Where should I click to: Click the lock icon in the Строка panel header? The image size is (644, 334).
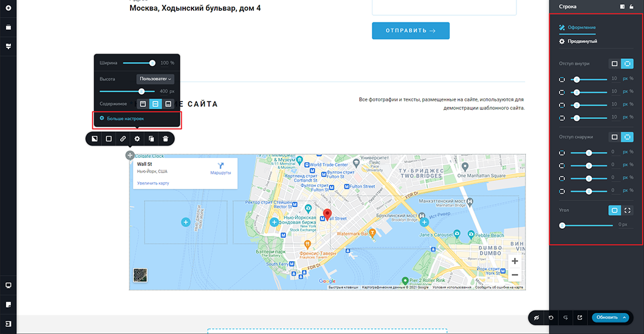click(632, 7)
